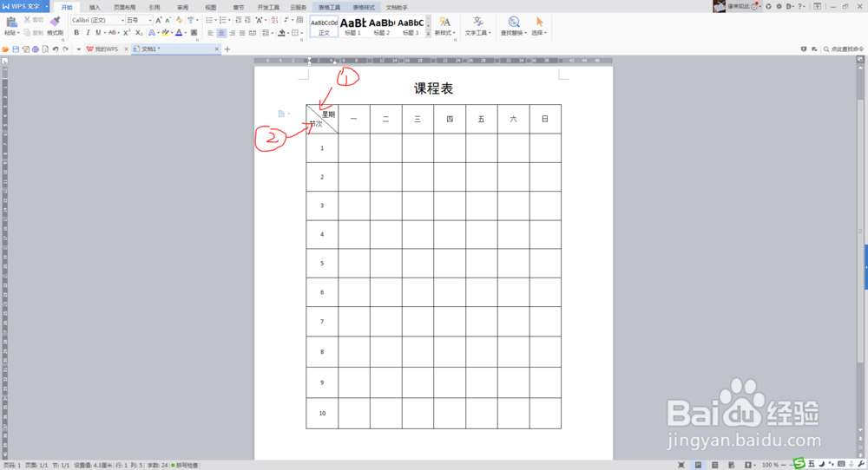Click the decrease indent icon
Viewport: 868px width, 470px height.
click(238, 20)
